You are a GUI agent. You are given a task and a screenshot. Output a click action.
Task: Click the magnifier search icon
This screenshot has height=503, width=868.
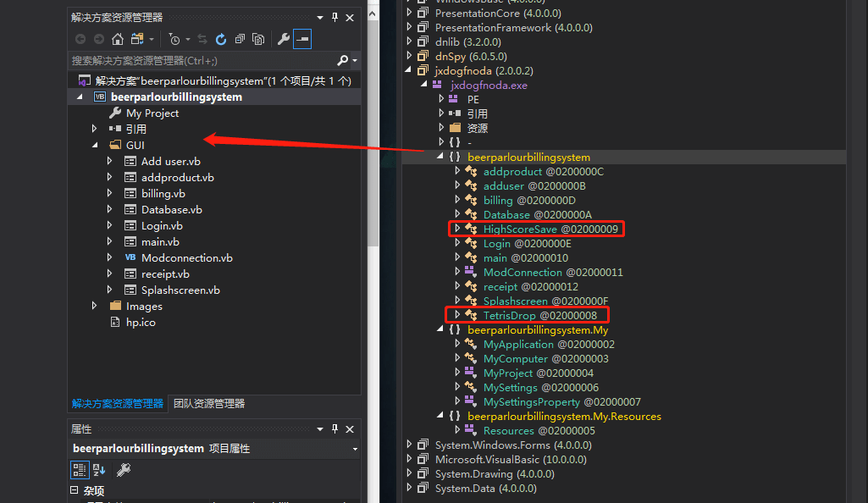click(x=343, y=60)
